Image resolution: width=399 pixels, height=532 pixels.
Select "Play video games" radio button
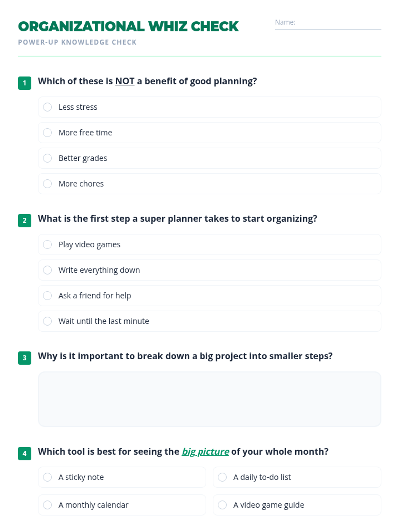48,245
